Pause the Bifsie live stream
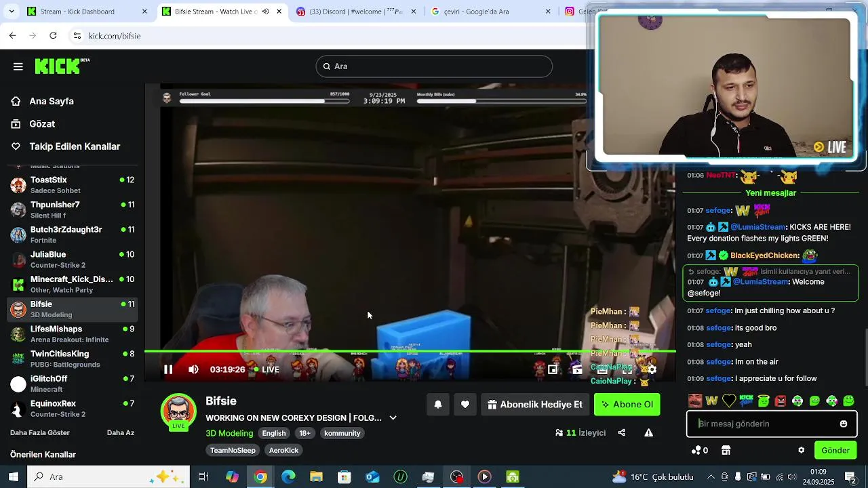The height and width of the screenshot is (488, 868). [x=168, y=369]
